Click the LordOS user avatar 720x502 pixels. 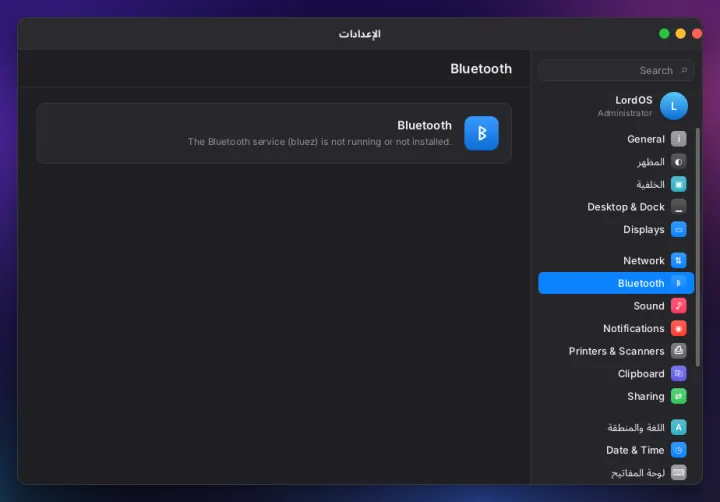tap(674, 106)
